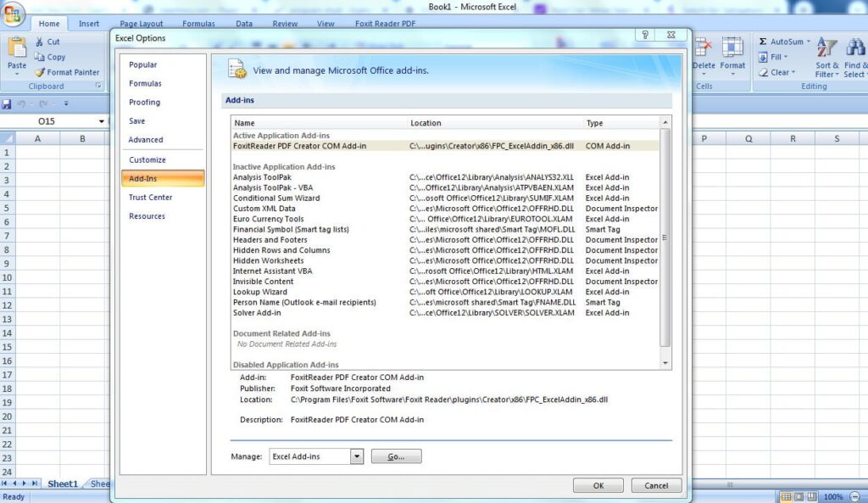Screen dimensions: 868x503
Task: Click the Fill icon in Editing group
Action: click(x=763, y=57)
